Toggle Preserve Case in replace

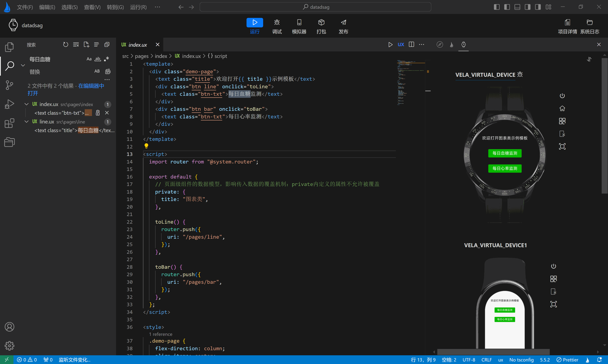[97, 71]
